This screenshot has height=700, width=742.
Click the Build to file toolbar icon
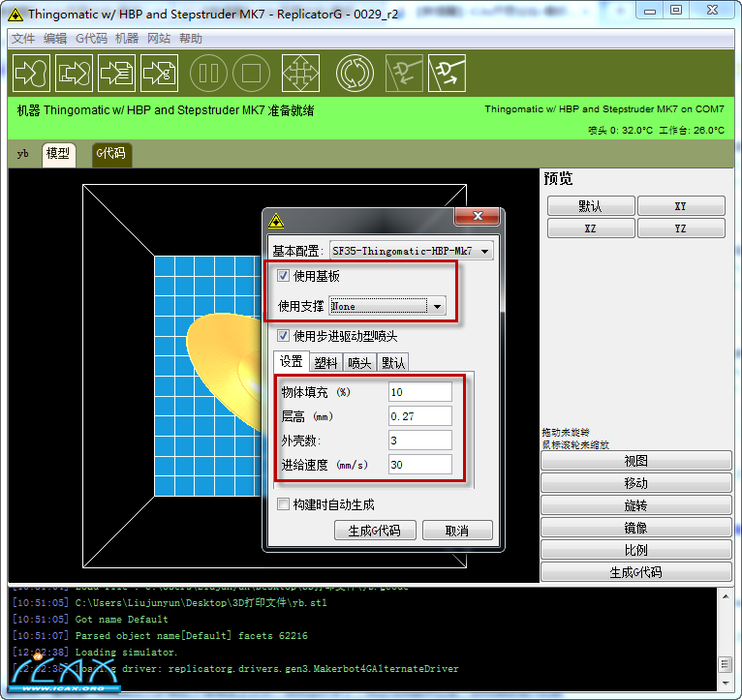tap(74, 73)
